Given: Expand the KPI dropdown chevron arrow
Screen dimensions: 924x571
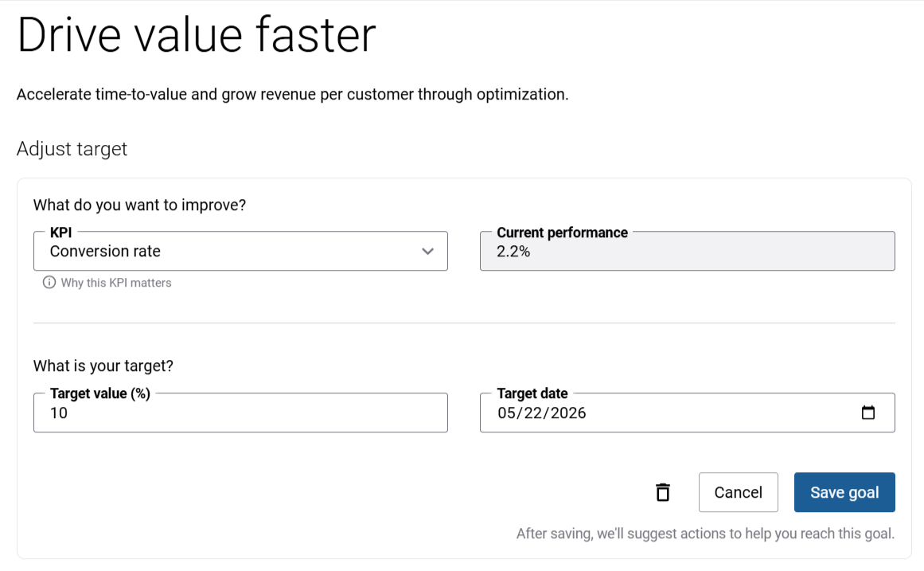Looking at the screenshot, I should click(x=427, y=252).
